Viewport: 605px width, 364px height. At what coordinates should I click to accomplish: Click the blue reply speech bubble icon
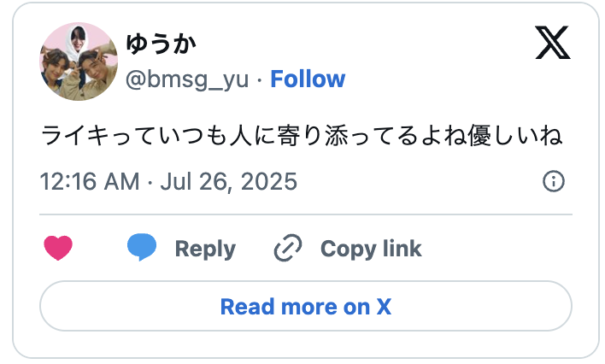142,248
